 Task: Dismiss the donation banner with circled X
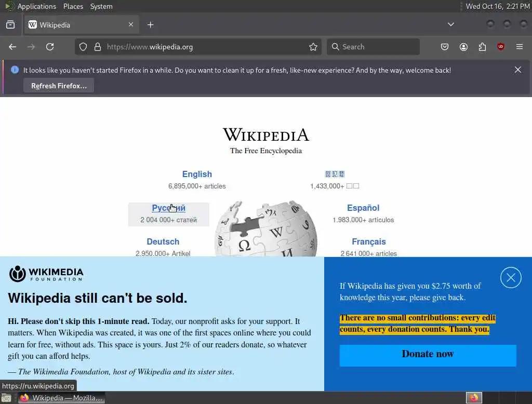click(x=511, y=278)
